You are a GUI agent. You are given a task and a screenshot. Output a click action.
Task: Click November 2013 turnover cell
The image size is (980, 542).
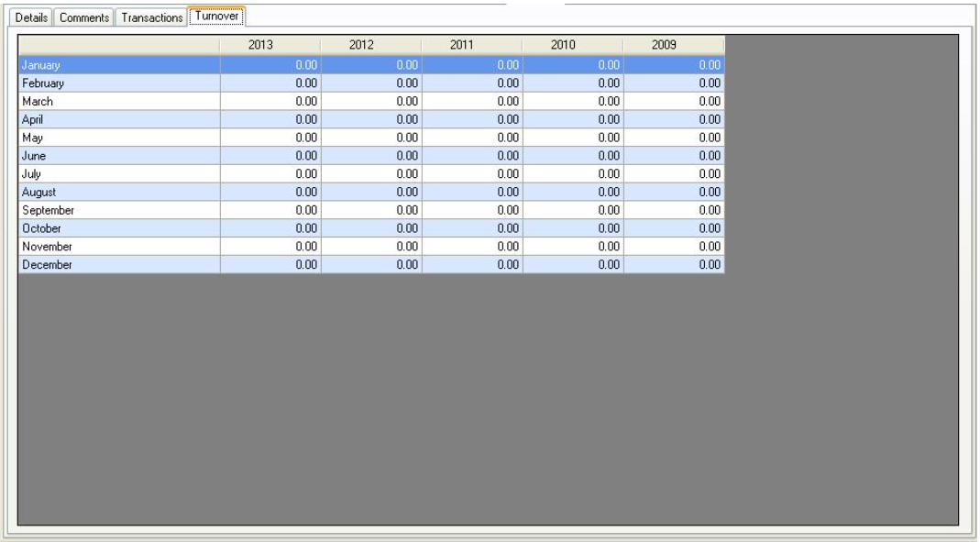pyautogui.click(x=270, y=247)
